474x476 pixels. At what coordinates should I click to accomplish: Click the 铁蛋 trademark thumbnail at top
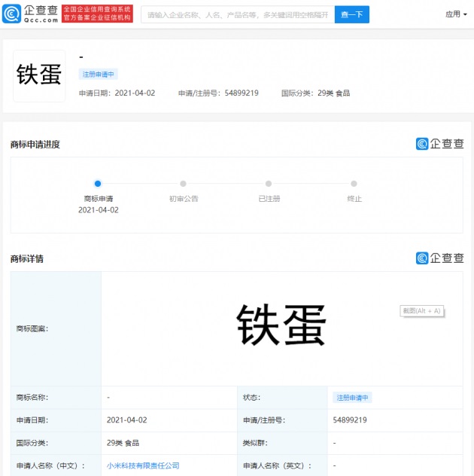[x=39, y=75]
